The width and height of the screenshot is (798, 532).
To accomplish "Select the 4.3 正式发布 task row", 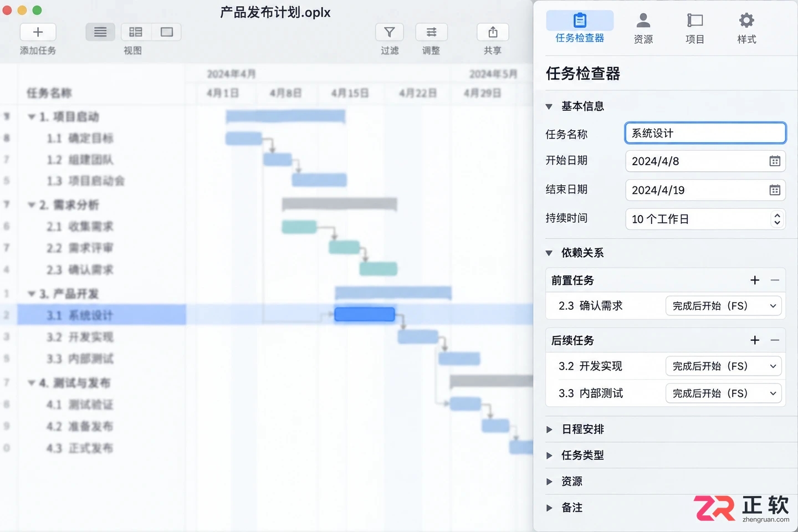I will pos(101,448).
